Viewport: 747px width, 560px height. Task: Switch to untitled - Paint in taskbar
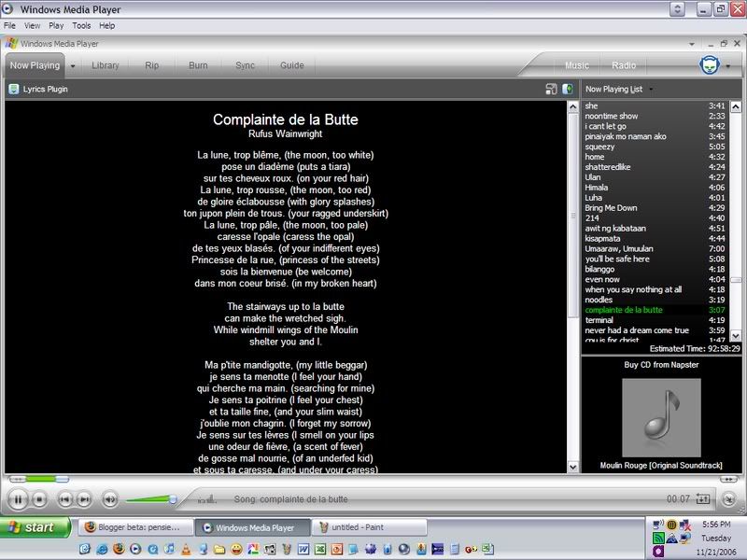pyautogui.click(x=368, y=527)
